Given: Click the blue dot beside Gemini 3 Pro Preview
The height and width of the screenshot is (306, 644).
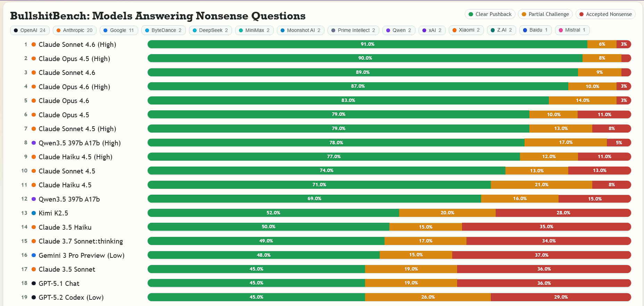Looking at the screenshot, I should 34,255.
